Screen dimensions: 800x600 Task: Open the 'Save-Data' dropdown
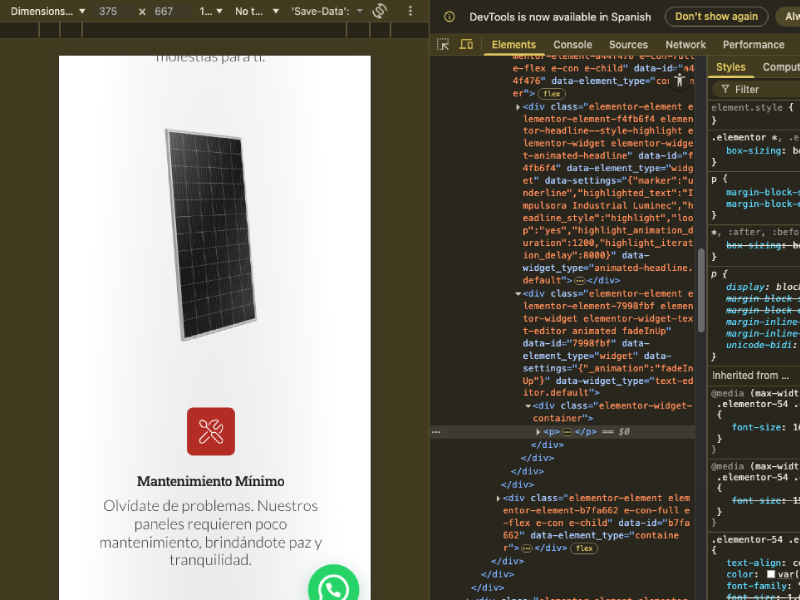click(x=327, y=11)
